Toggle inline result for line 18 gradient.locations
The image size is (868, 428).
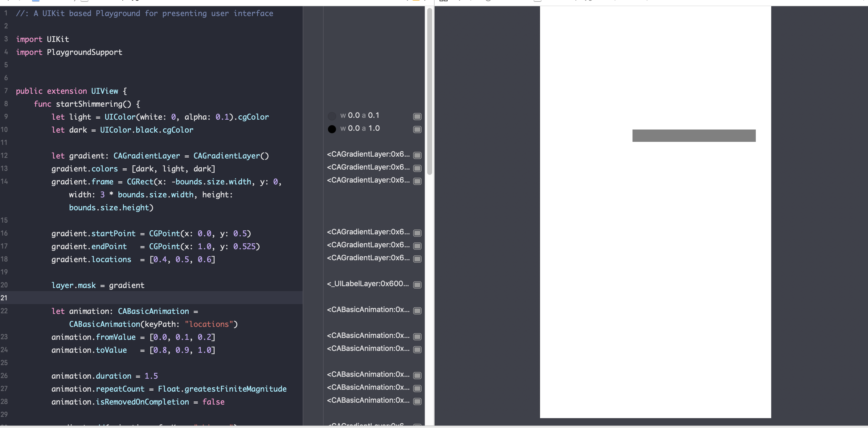click(417, 259)
